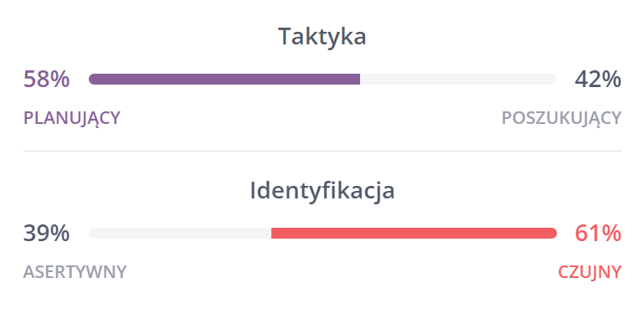Click the grey unfilled part of Taktyka bar

pyautogui.click(x=458, y=80)
